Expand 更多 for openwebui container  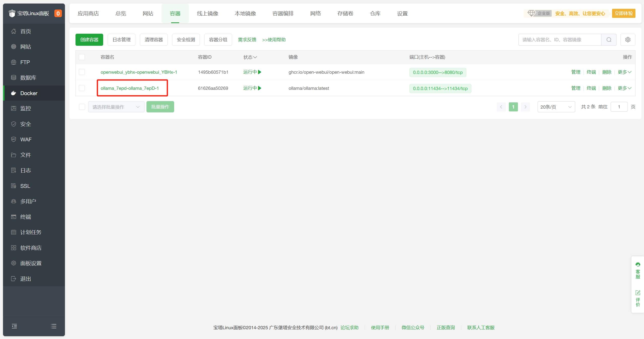624,72
